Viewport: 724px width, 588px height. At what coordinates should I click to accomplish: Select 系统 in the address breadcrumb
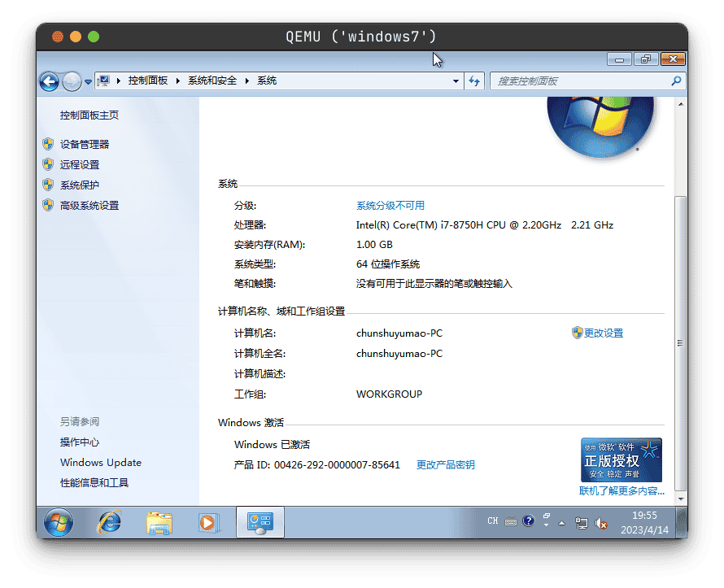[267, 81]
